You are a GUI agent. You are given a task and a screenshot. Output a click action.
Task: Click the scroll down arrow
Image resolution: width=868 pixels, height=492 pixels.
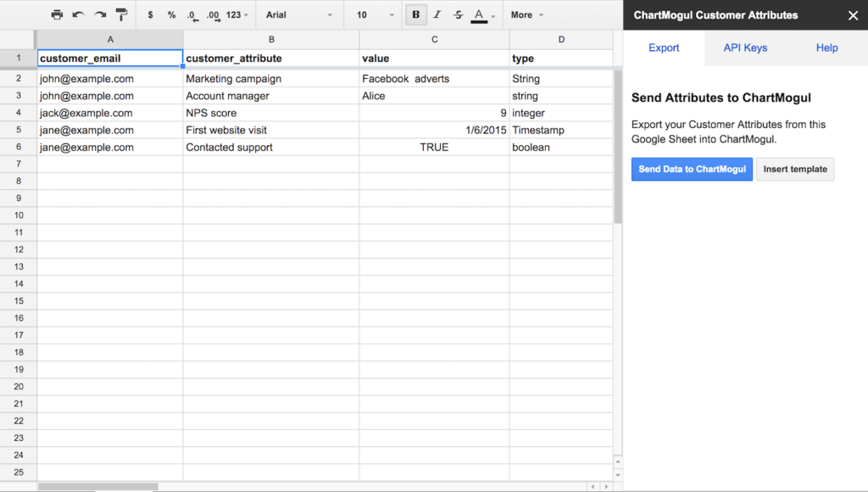[x=618, y=475]
